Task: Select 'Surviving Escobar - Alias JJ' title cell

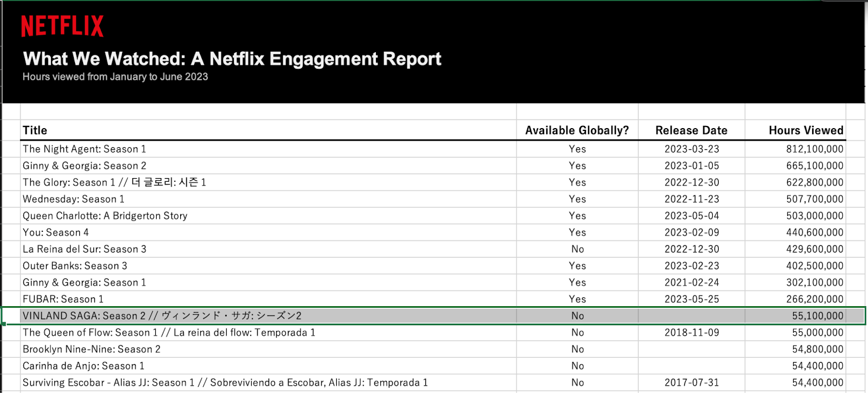Action: click(x=269, y=383)
